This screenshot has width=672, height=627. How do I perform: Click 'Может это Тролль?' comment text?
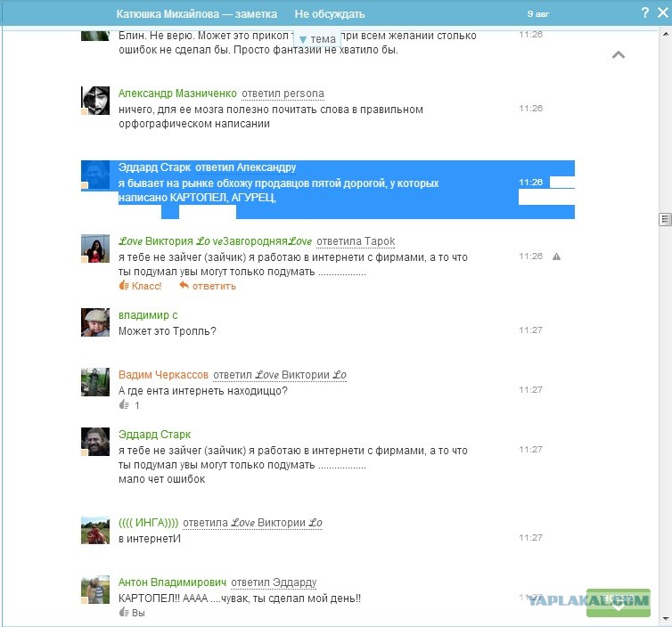(168, 331)
